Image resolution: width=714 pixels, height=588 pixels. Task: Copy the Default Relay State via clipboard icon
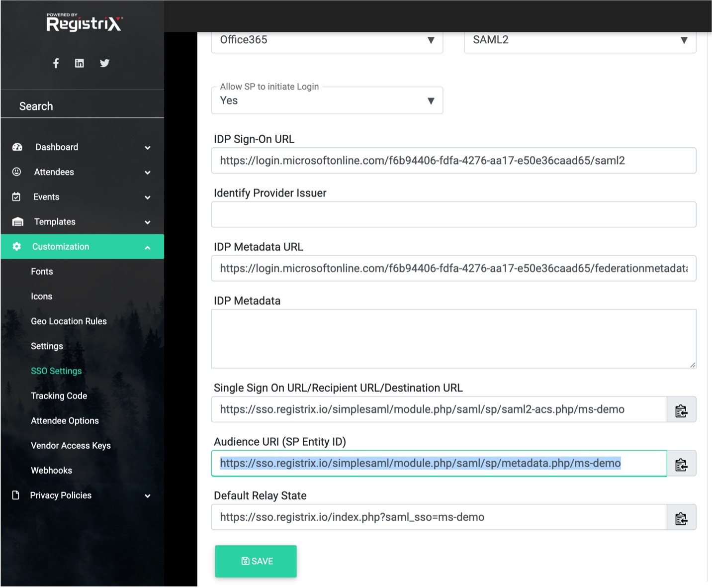click(681, 517)
